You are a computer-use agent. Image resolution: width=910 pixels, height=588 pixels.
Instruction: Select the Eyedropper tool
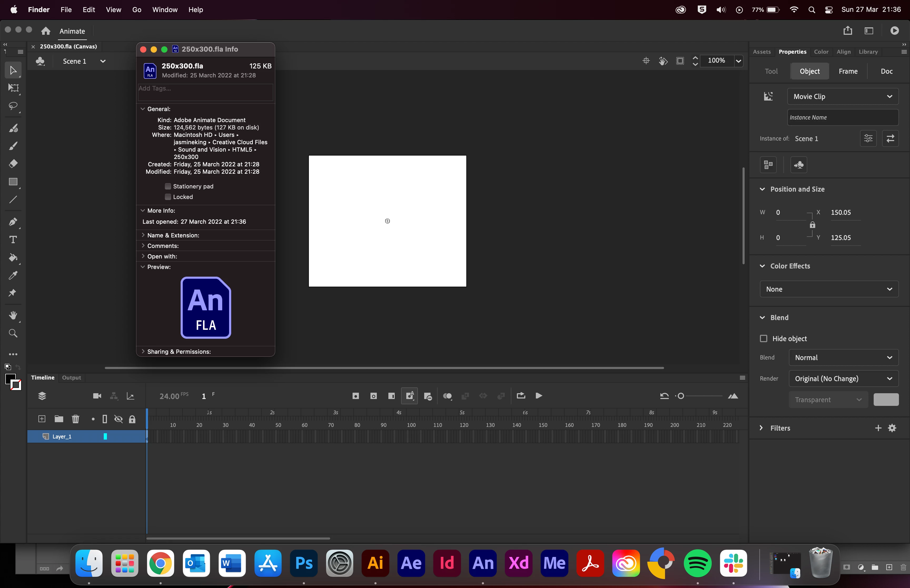tap(13, 275)
